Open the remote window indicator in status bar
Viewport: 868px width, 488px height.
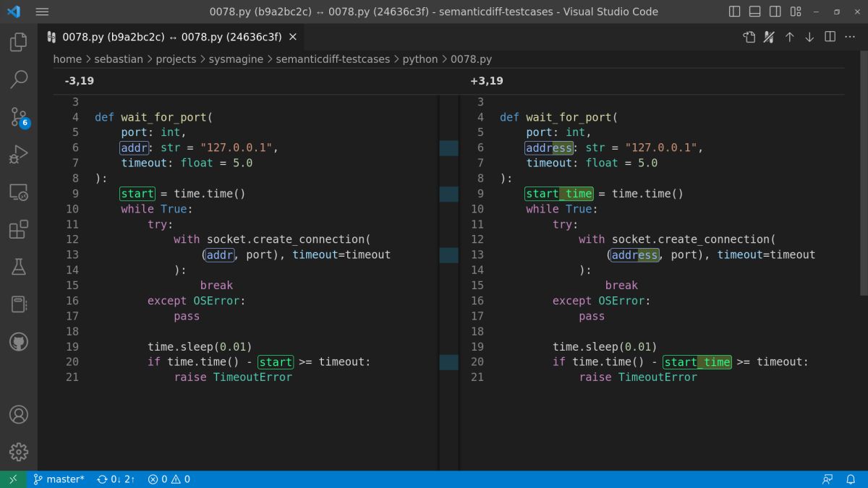(13, 479)
